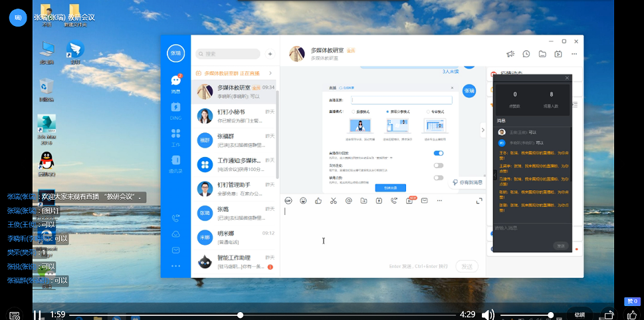This screenshot has width=644, height=320.
Task: Open the 多媒体教研室 group avatar in header
Action: point(297,54)
